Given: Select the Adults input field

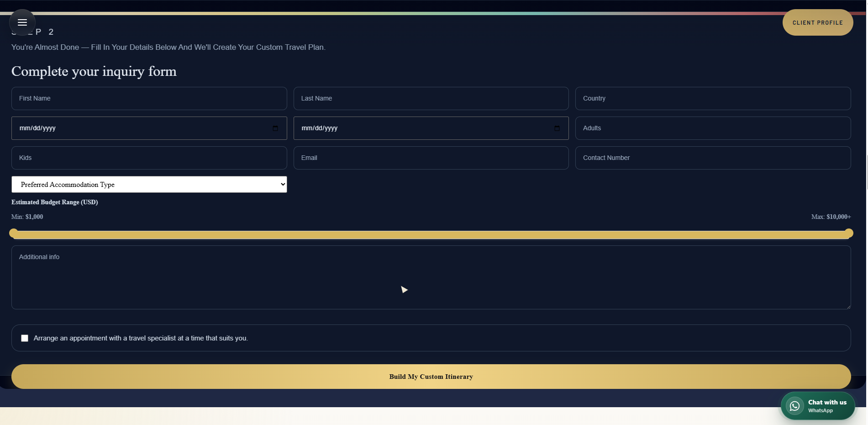Looking at the screenshot, I should click(x=713, y=128).
